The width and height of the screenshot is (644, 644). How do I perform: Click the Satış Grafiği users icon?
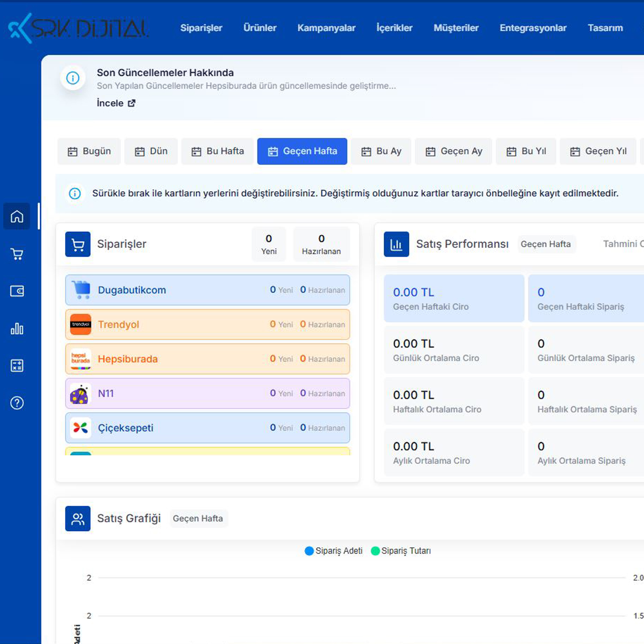(78, 519)
